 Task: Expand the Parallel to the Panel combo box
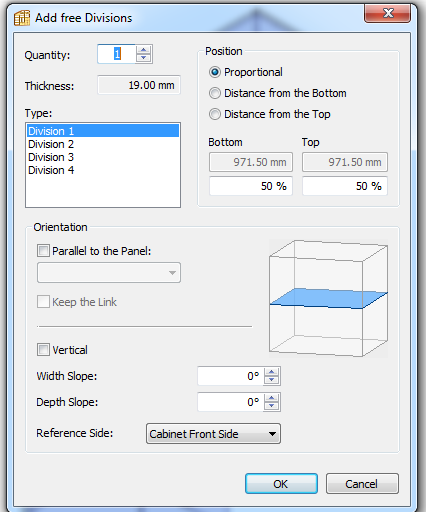[x=109, y=273]
